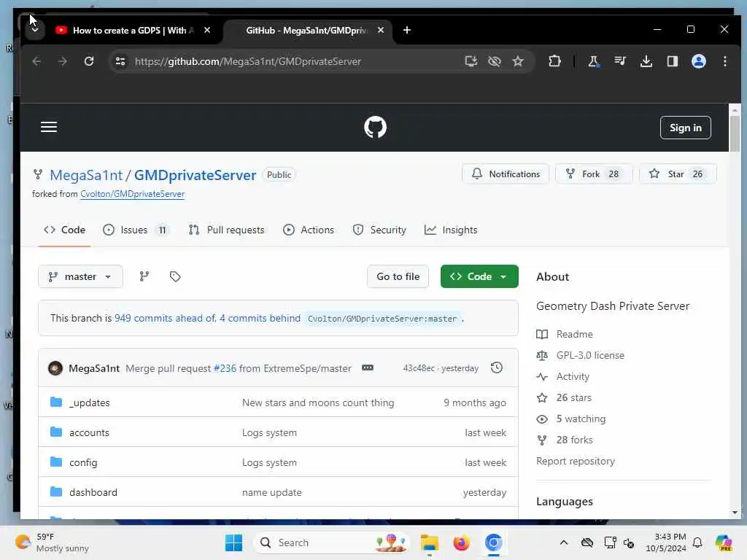The height and width of the screenshot is (560, 747).
Task: View commit history clock icon
Action: pyautogui.click(x=496, y=367)
